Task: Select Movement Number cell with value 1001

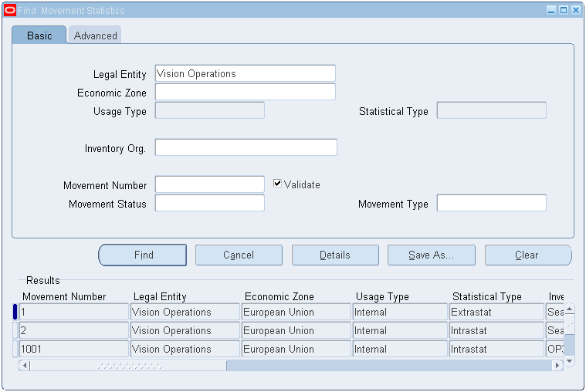Action: pyautogui.click(x=73, y=349)
